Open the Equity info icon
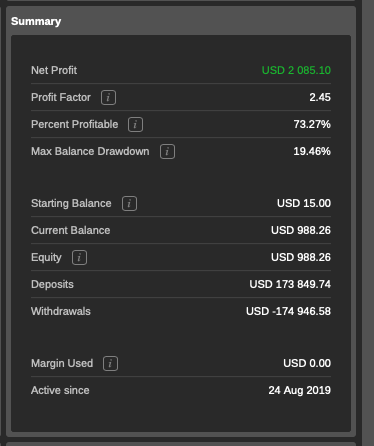This screenshot has height=446, width=374. [79, 258]
